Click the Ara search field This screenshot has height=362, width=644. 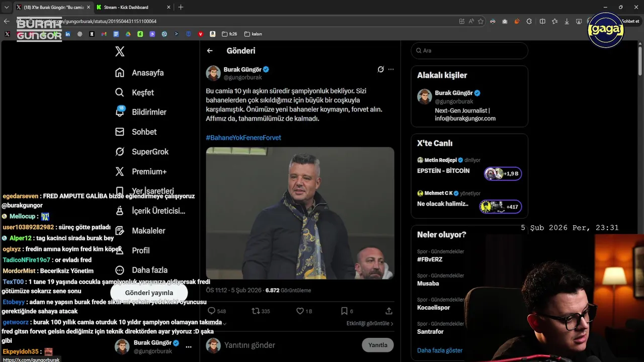pyautogui.click(x=469, y=51)
